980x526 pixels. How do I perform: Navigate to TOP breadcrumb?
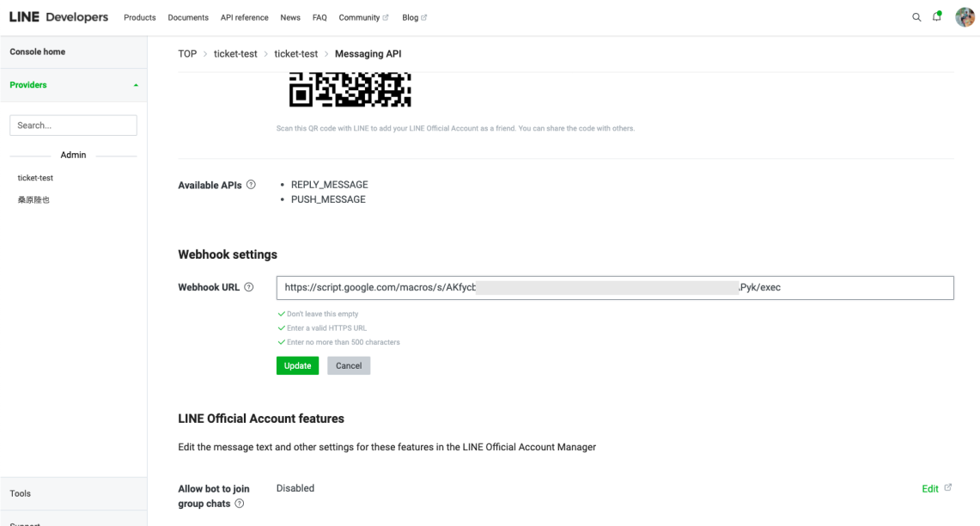[x=186, y=53]
